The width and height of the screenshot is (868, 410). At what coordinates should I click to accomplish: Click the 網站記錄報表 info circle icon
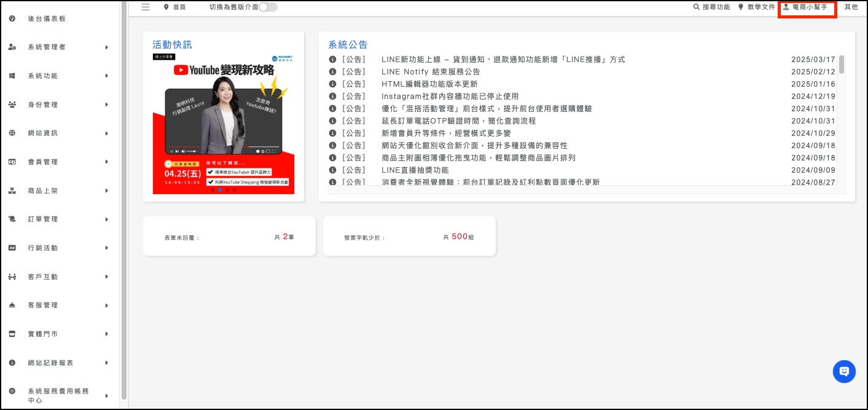pos(12,363)
